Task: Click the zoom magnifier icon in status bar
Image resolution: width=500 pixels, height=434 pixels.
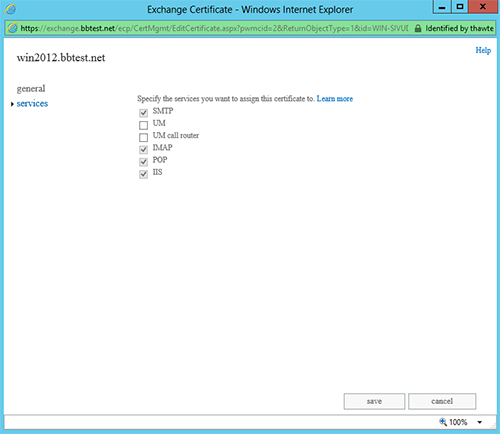Action: click(443, 422)
